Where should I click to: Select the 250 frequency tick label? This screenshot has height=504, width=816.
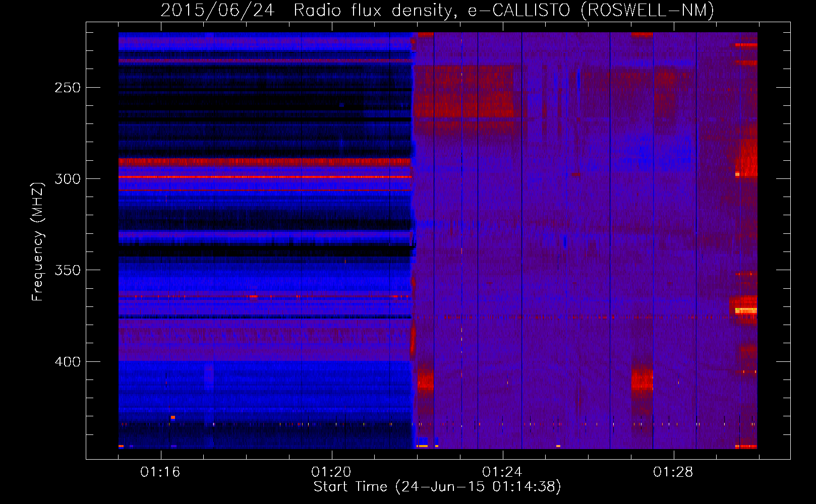pyautogui.click(x=68, y=88)
